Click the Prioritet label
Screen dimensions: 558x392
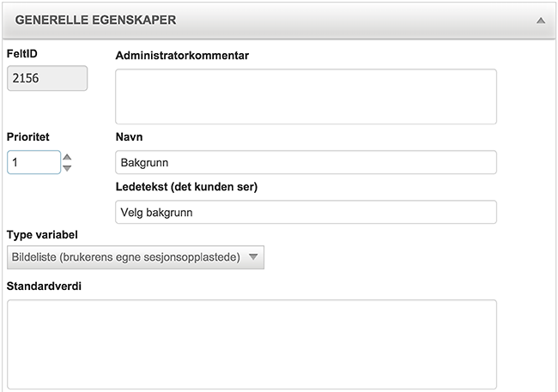[28, 137]
